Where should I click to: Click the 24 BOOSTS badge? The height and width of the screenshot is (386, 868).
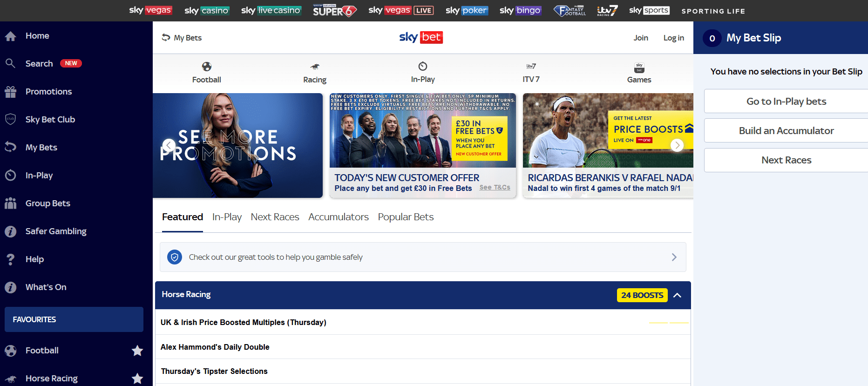click(x=642, y=295)
